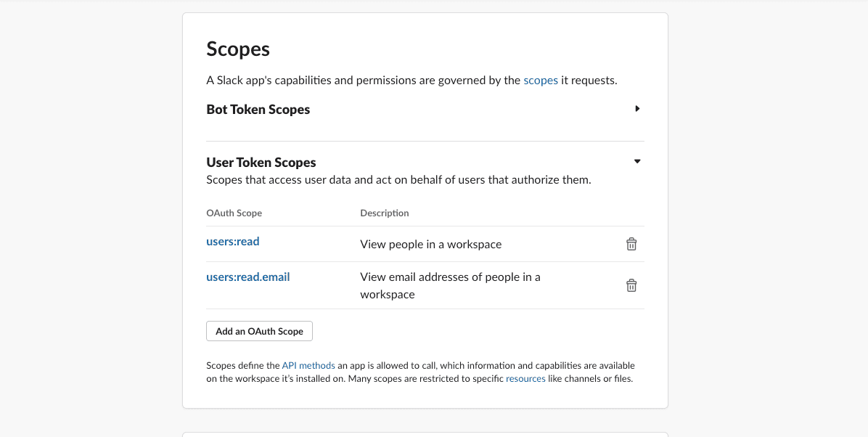Collapse the User Token Scopes arrow
Image resolution: width=868 pixels, height=437 pixels.
637,162
